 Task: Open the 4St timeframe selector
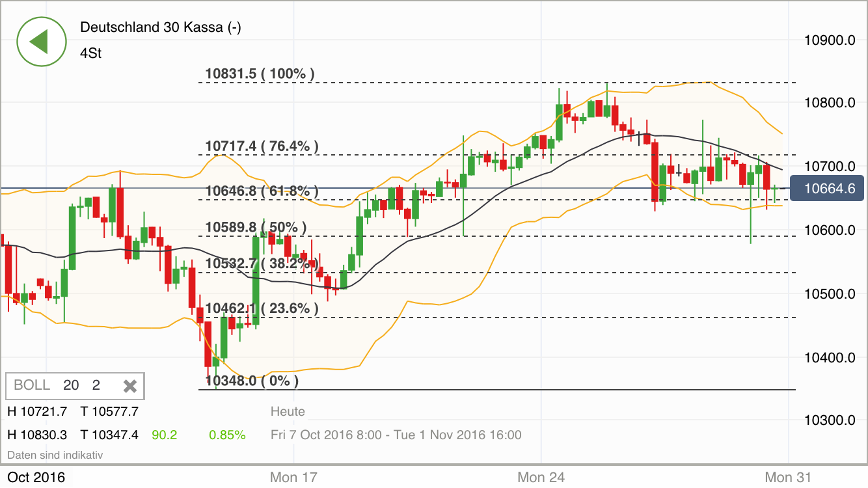tap(89, 53)
